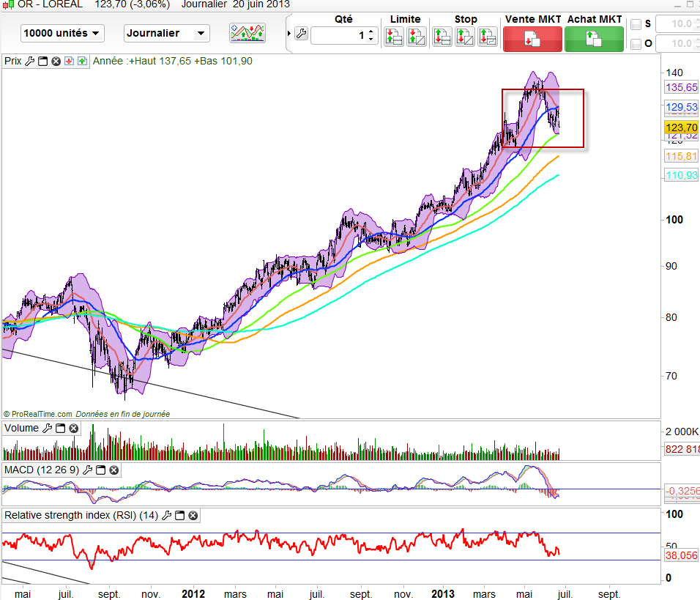Close the Relative strength index panel
This screenshot has height=600, width=700.
[x=193, y=515]
